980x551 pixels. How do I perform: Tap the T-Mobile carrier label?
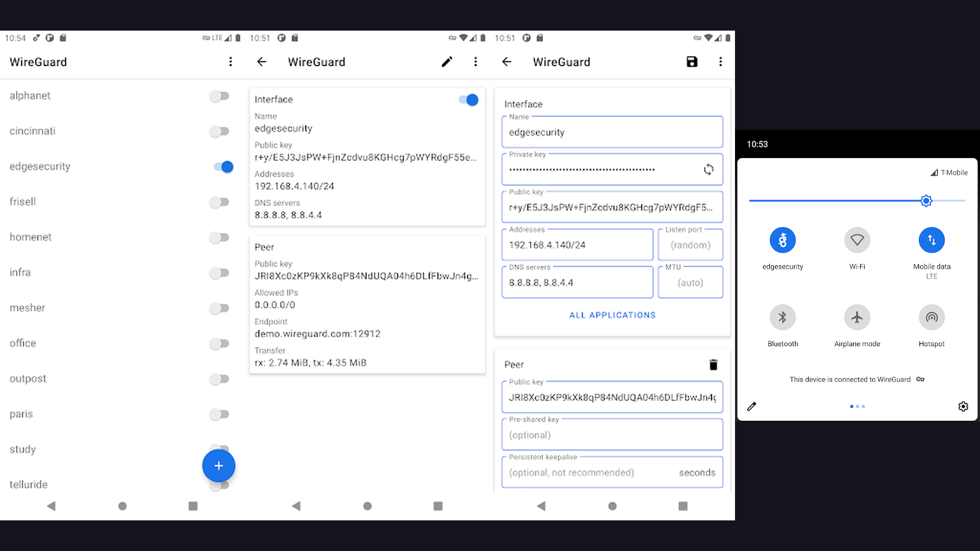(954, 173)
